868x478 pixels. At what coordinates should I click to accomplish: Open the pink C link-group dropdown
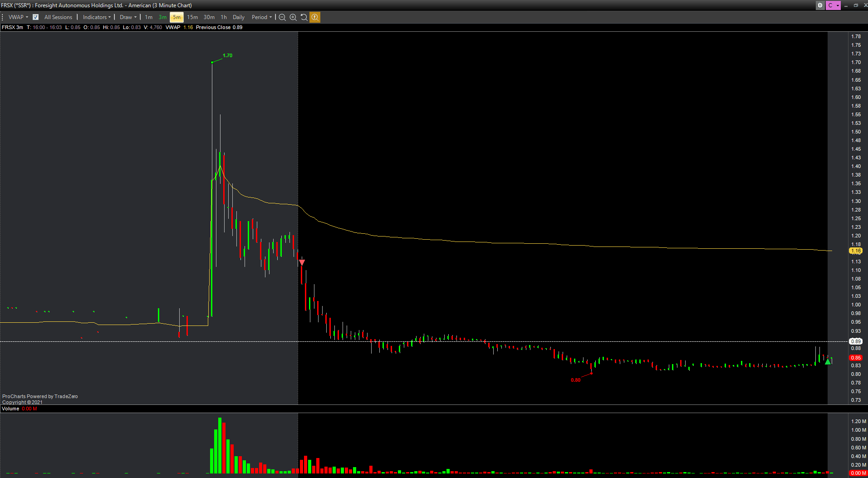pyautogui.click(x=833, y=5)
